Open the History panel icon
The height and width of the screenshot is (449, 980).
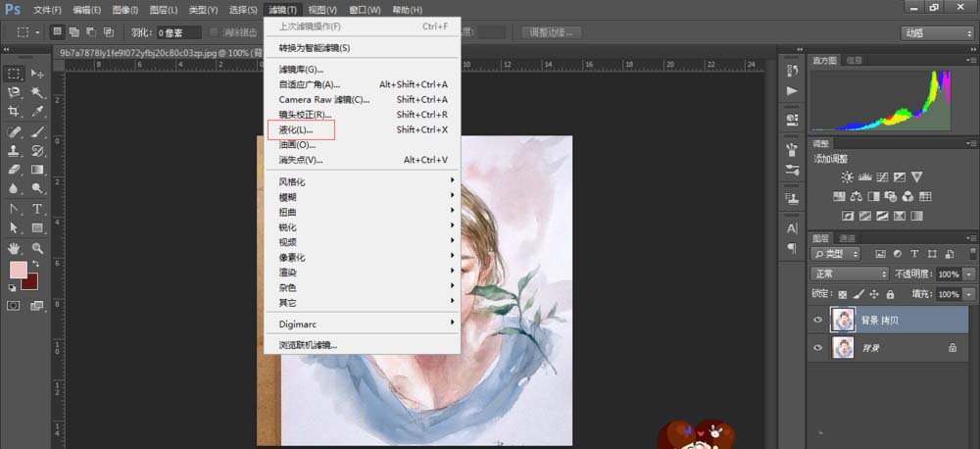coord(792,71)
